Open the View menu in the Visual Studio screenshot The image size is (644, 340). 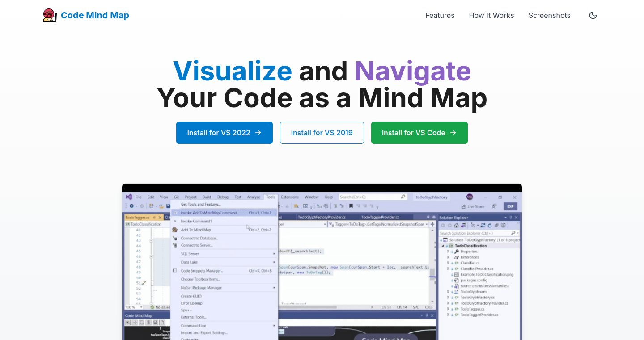coord(164,197)
